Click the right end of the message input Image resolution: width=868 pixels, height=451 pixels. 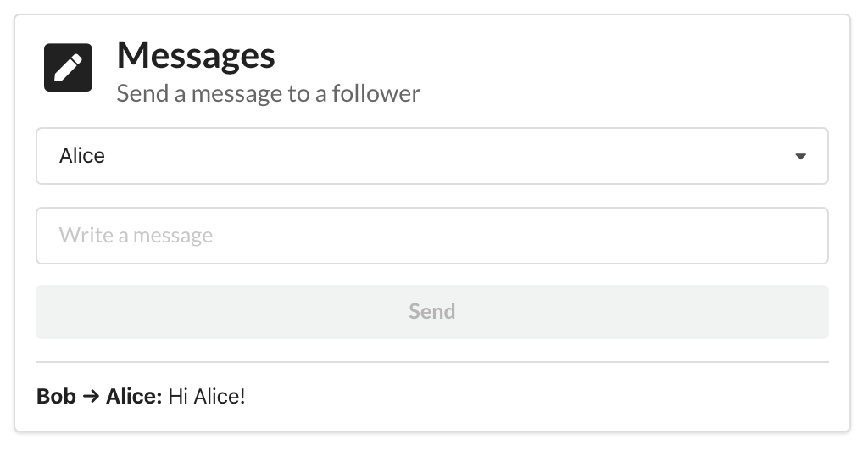(797, 236)
